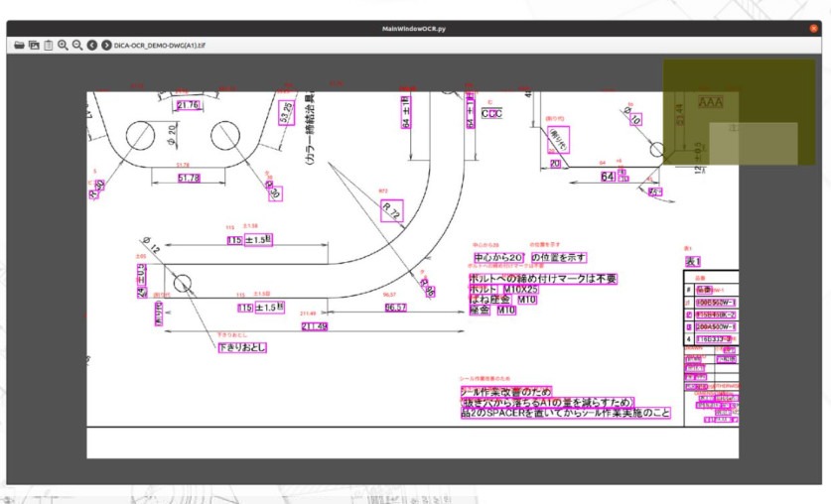Select the 96.57 dimension box

tap(395, 307)
